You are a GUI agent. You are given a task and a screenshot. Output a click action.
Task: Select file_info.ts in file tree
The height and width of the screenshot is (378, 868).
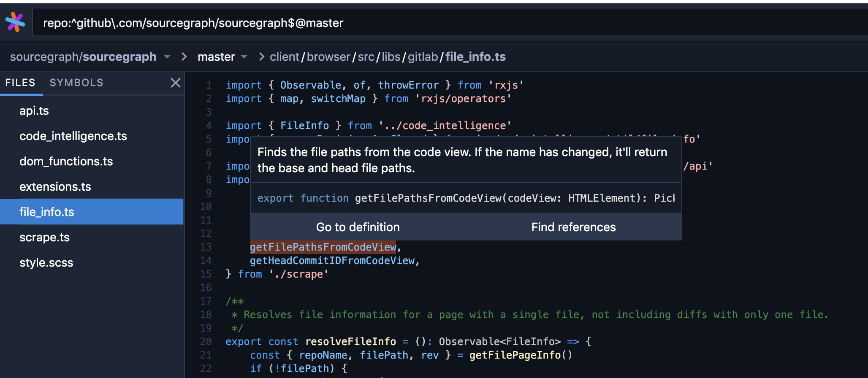pos(92,212)
